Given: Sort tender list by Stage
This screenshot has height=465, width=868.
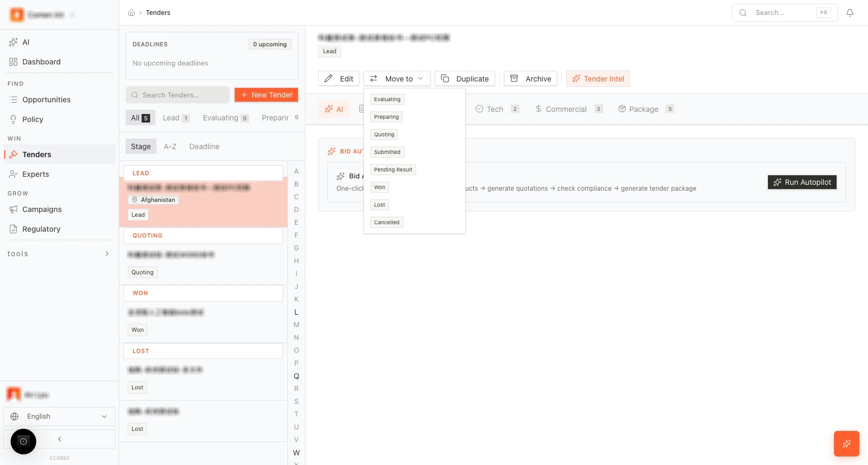Looking at the screenshot, I should (141, 146).
